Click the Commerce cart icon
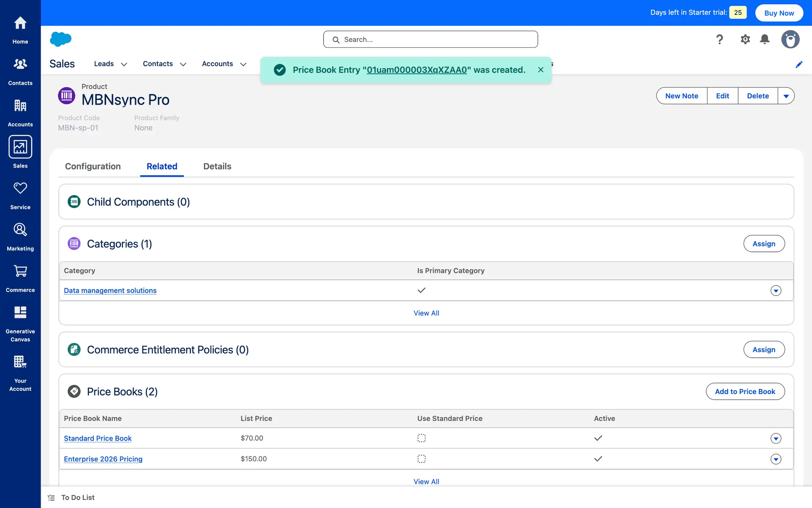Image resolution: width=812 pixels, height=508 pixels. (20, 271)
